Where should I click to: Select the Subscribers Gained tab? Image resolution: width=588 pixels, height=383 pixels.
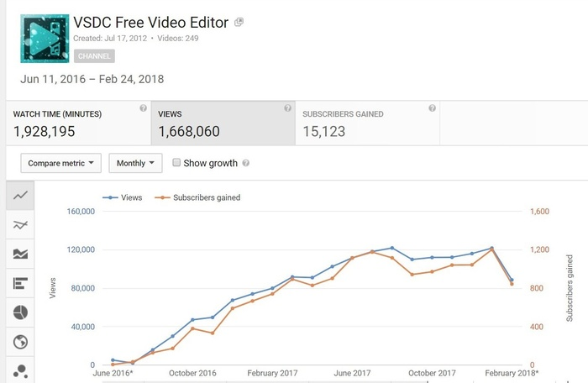tap(368, 123)
